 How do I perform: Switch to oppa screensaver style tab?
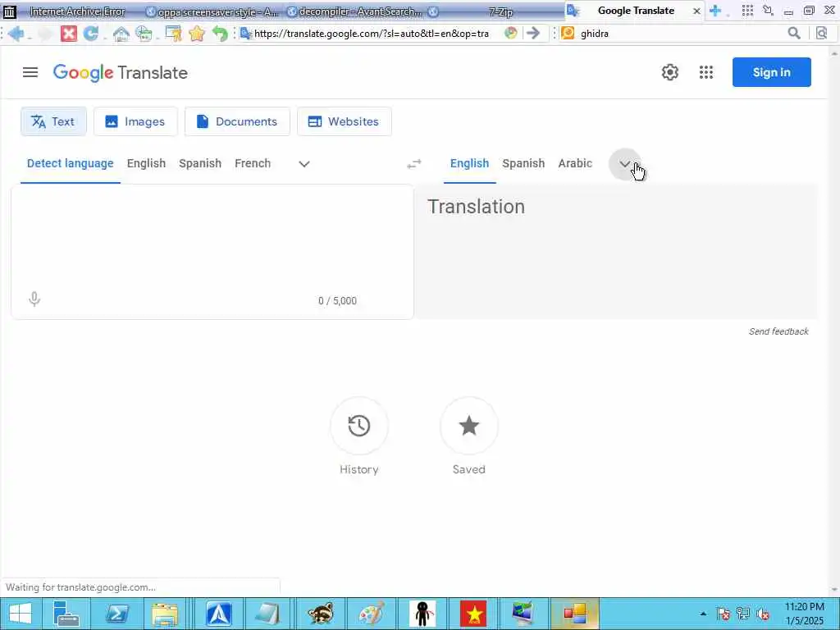pyautogui.click(x=212, y=11)
